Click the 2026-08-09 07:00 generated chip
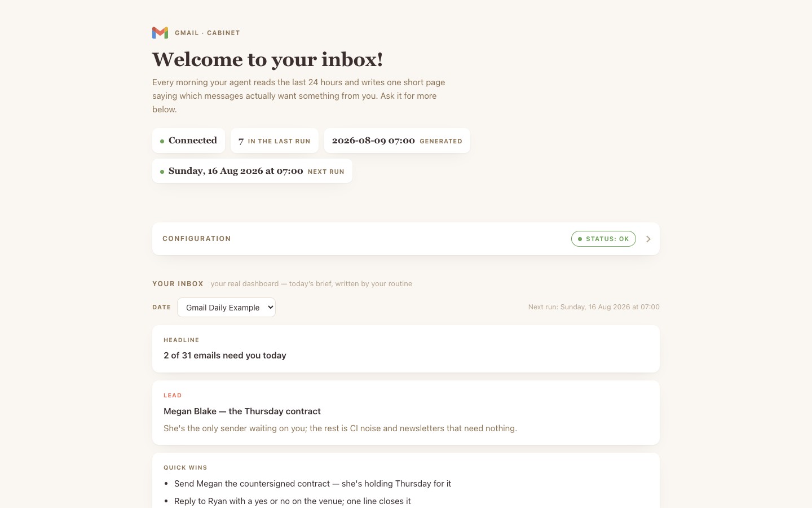The image size is (812, 508). 397,141
